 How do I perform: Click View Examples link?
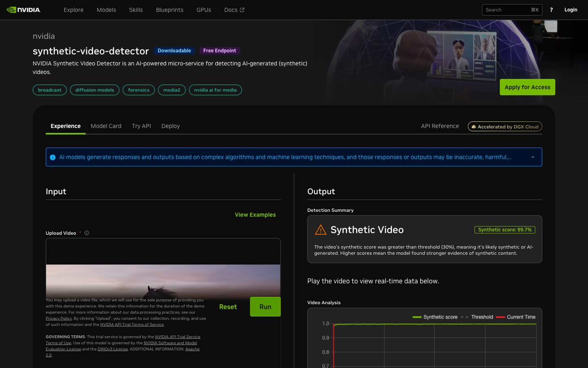pos(255,215)
